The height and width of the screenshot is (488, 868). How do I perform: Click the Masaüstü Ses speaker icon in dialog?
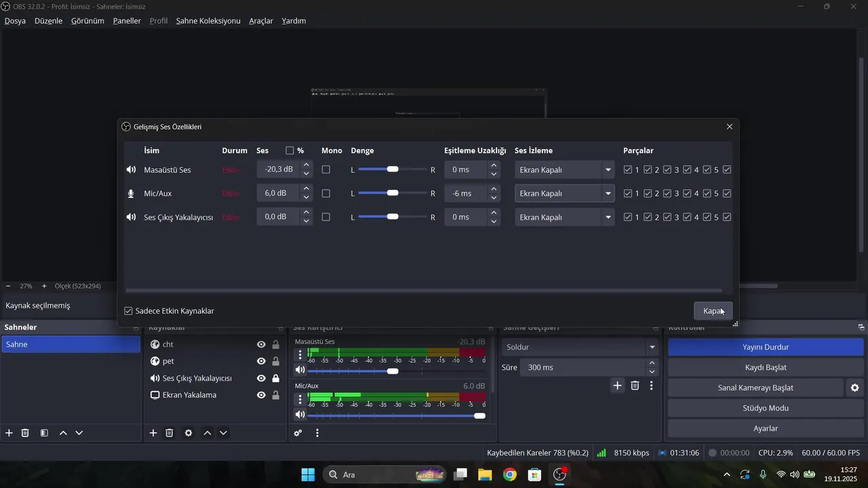(131, 169)
